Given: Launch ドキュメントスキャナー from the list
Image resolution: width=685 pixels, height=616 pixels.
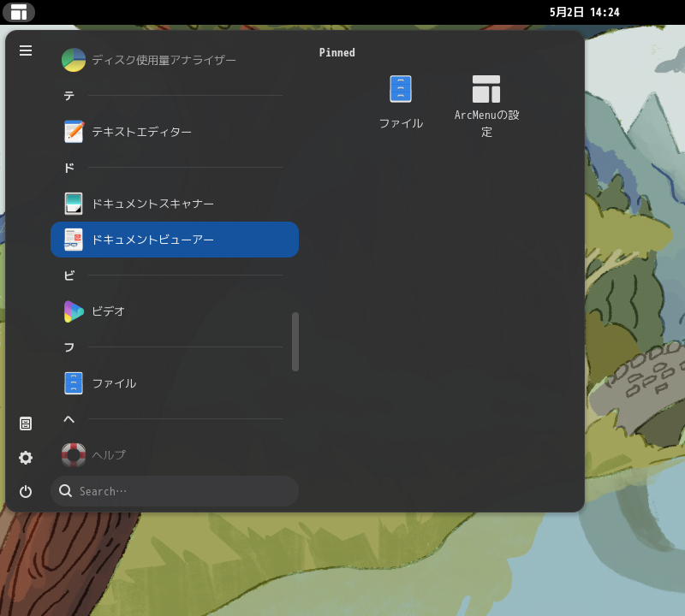Looking at the screenshot, I should 175,204.
